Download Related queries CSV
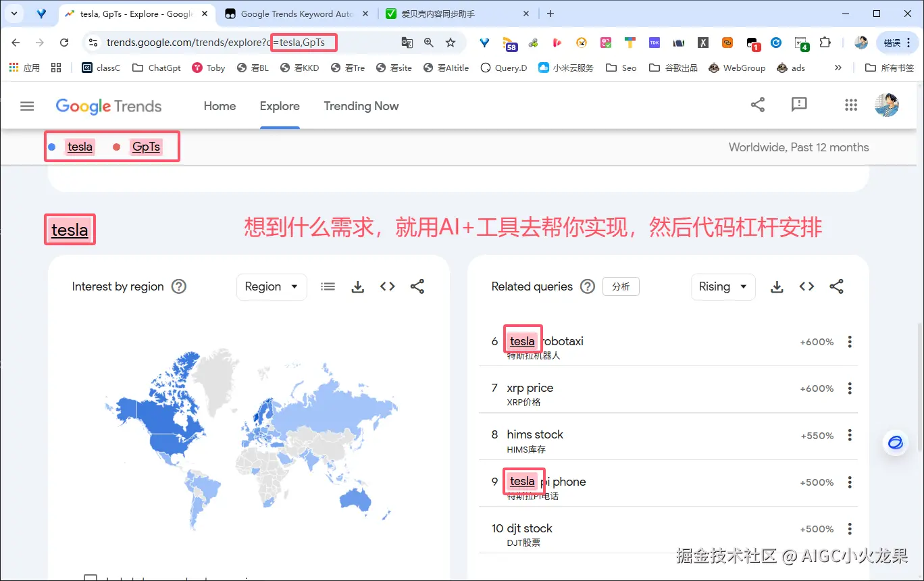Image resolution: width=924 pixels, height=581 pixels. point(777,287)
